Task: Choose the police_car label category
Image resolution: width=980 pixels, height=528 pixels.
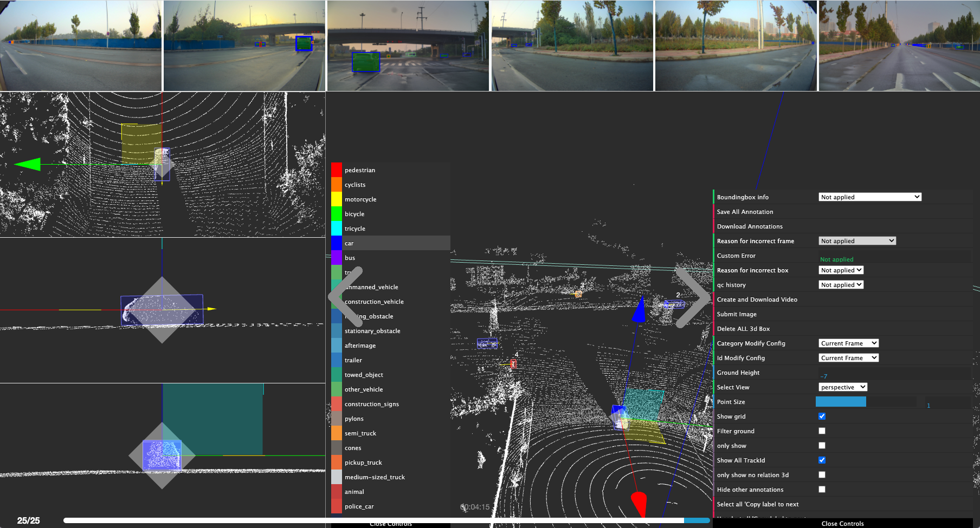Action: pos(359,506)
